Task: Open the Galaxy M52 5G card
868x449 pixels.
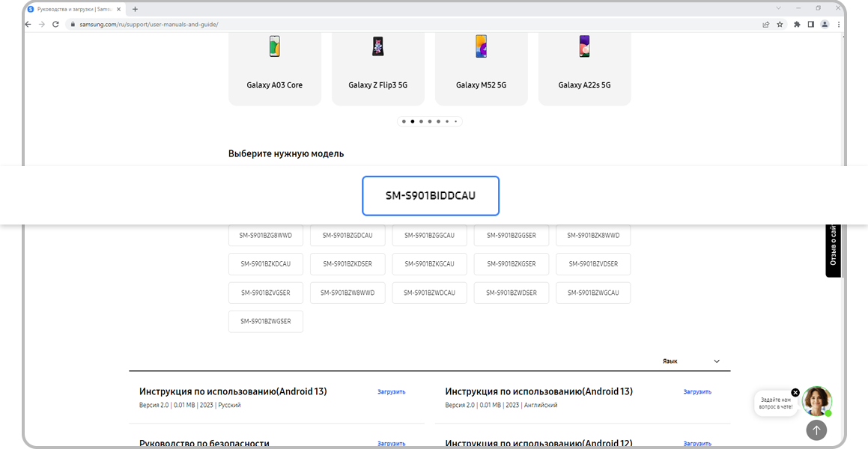Action: tap(481, 68)
